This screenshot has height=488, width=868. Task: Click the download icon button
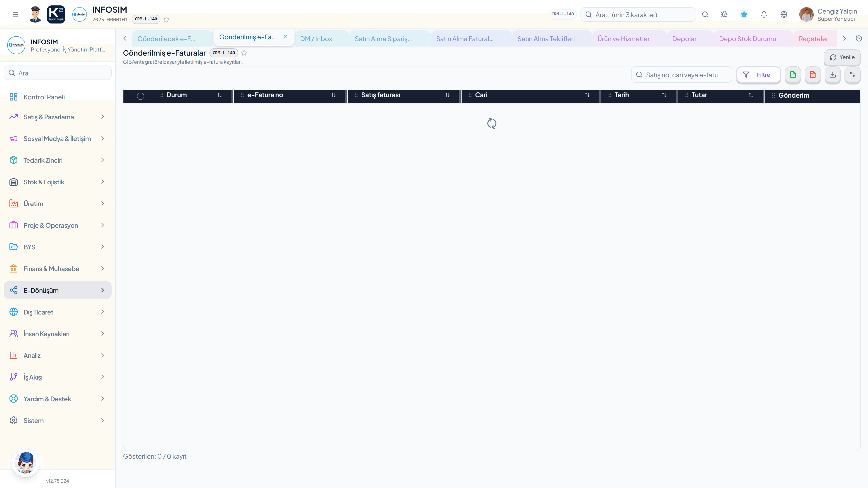[833, 75]
